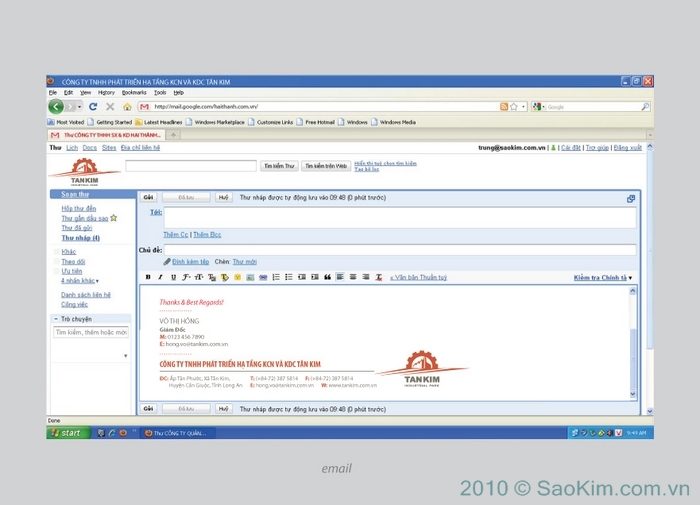Insert an emoticon from the compose toolbar
The image size is (700, 505).
[x=237, y=277]
